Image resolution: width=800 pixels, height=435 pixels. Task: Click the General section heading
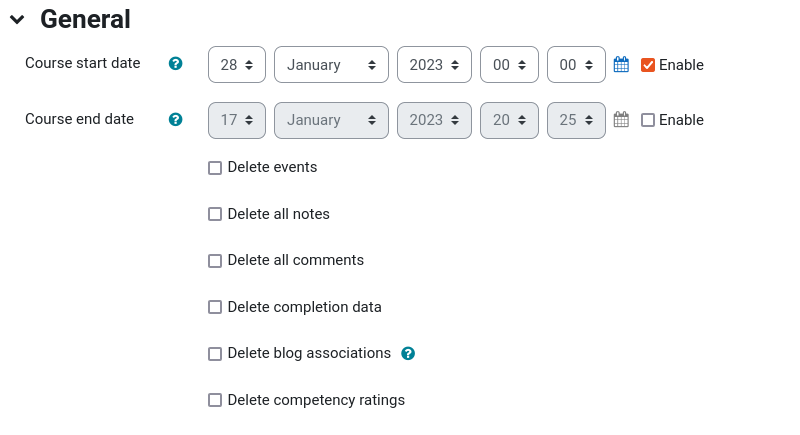click(85, 19)
